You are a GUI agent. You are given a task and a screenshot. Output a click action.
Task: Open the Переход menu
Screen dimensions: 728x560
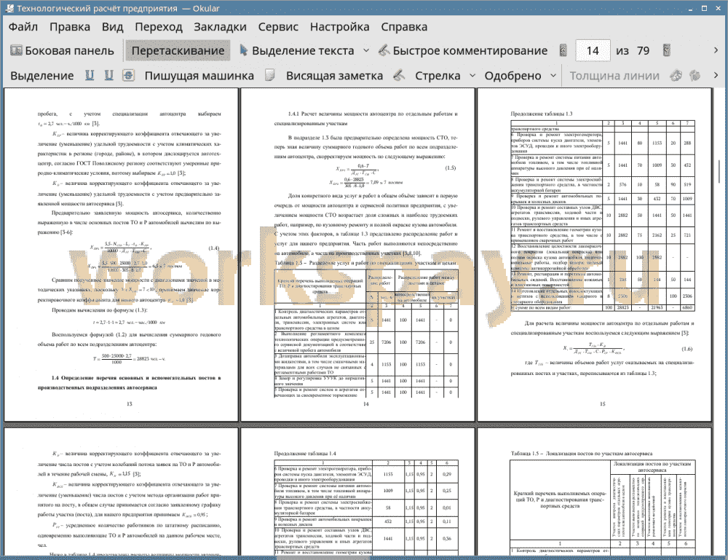158,27
